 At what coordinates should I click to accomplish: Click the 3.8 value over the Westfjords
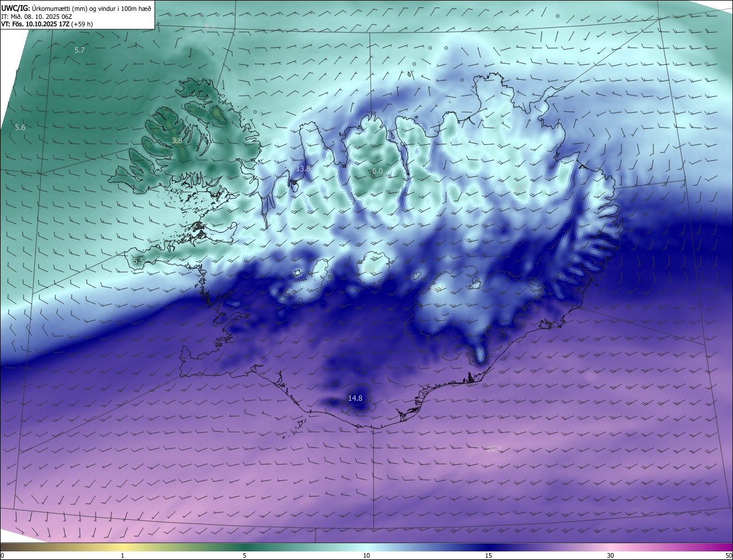[177, 140]
